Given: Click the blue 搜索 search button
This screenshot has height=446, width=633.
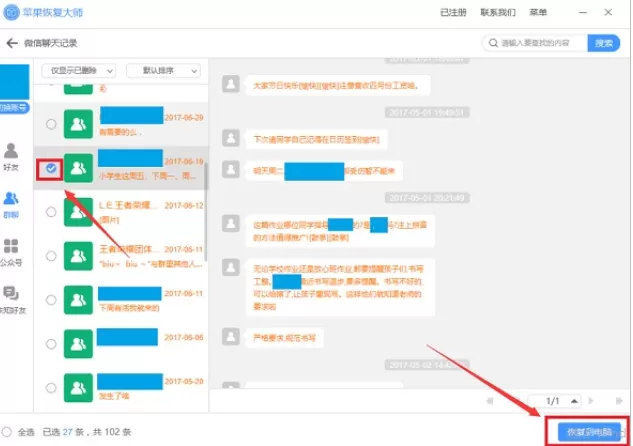Looking at the screenshot, I should tap(604, 43).
